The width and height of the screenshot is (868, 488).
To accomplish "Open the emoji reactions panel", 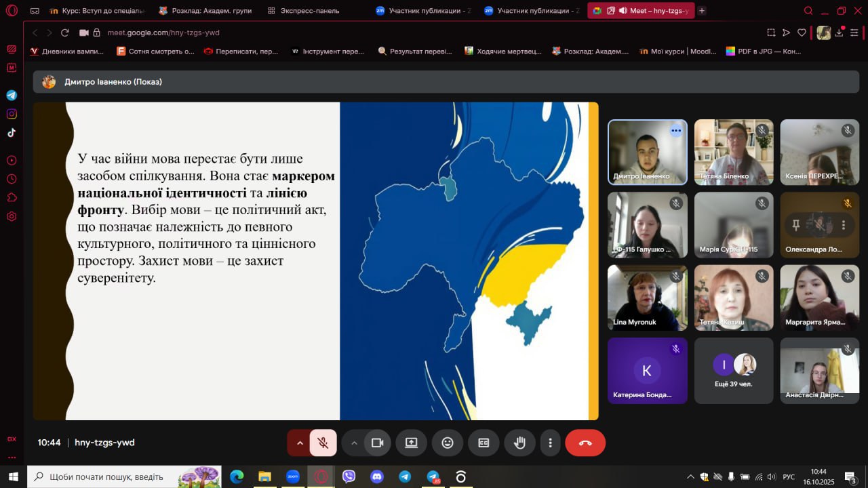I will click(x=448, y=443).
